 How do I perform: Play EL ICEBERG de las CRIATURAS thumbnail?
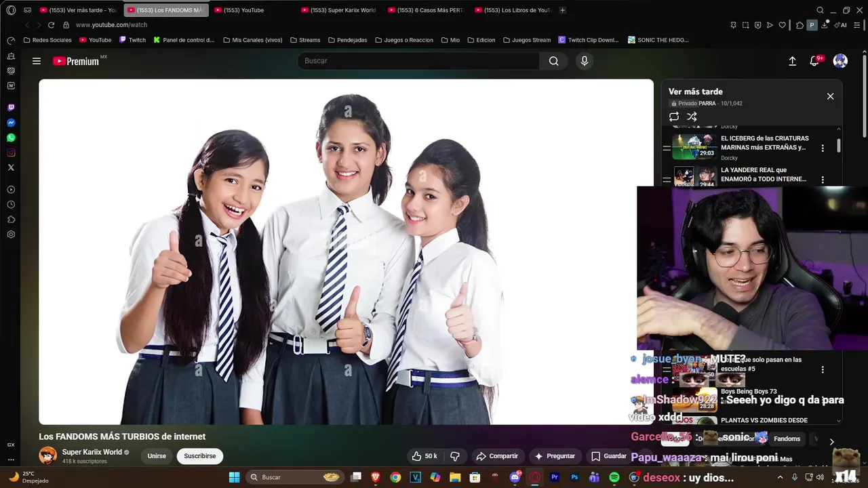[694, 146]
